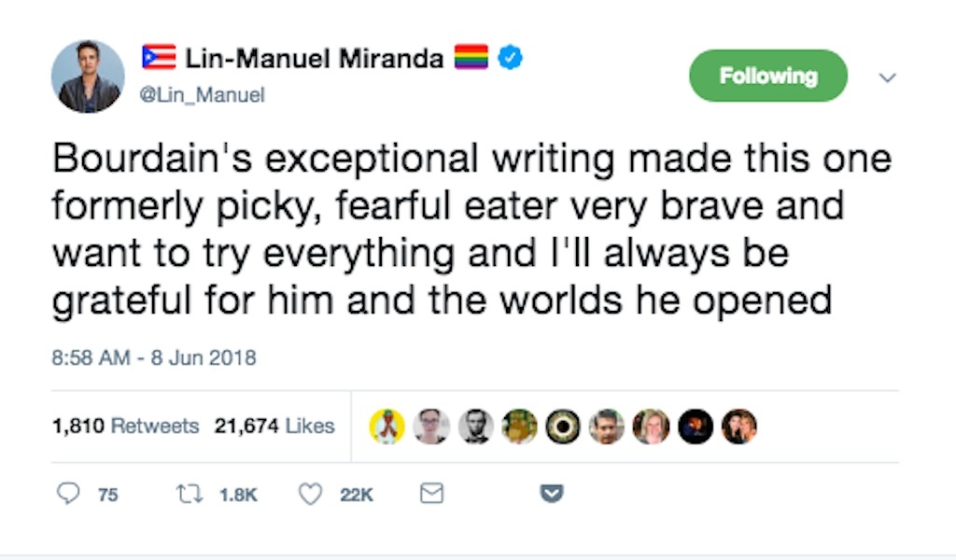Expand the share options chevron below the tweet

549,493
